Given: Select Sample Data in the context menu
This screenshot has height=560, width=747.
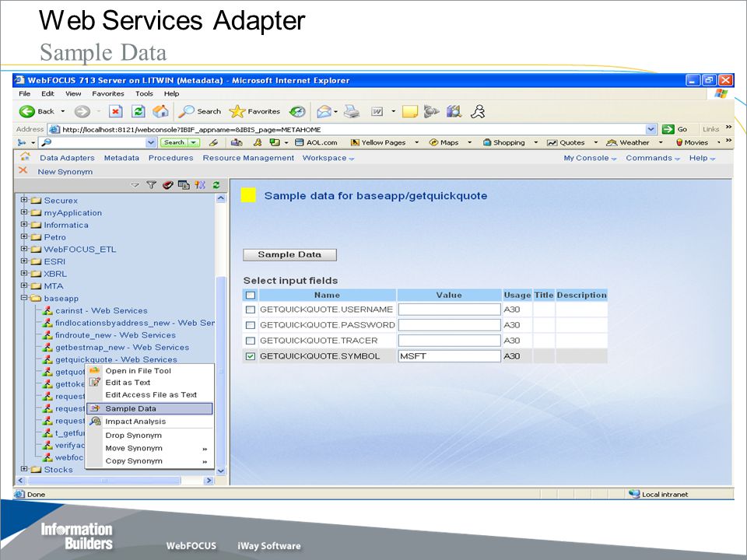Looking at the screenshot, I should tap(149, 408).
